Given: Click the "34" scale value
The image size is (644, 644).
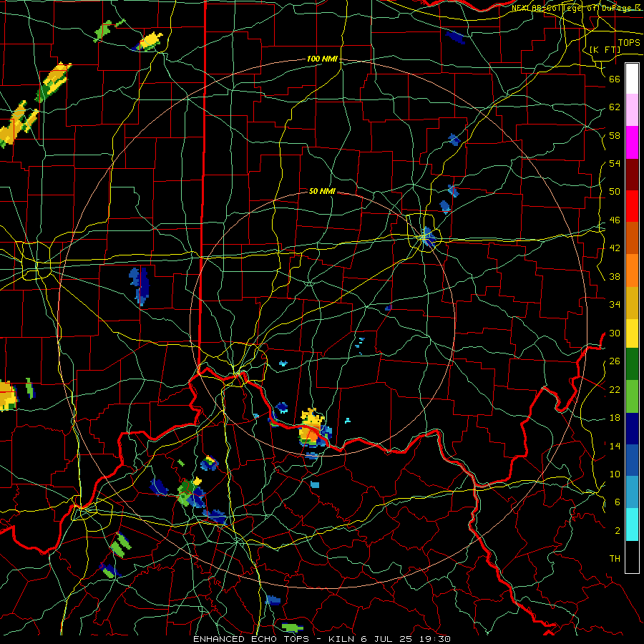Looking at the screenshot, I should 615,305.
